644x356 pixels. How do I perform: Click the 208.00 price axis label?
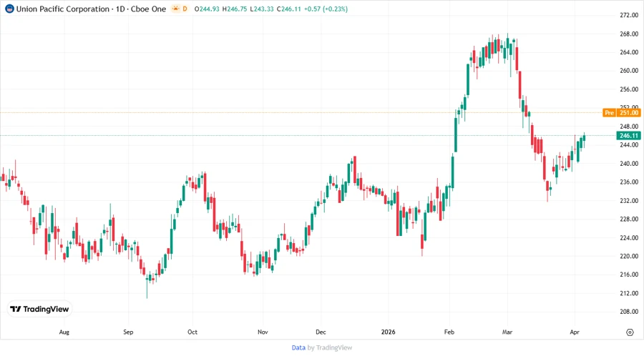tap(629, 311)
